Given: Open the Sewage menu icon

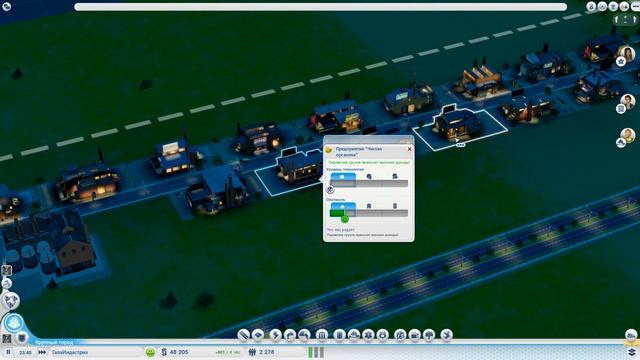Looking at the screenshot, I should click(x=304, y=335).
